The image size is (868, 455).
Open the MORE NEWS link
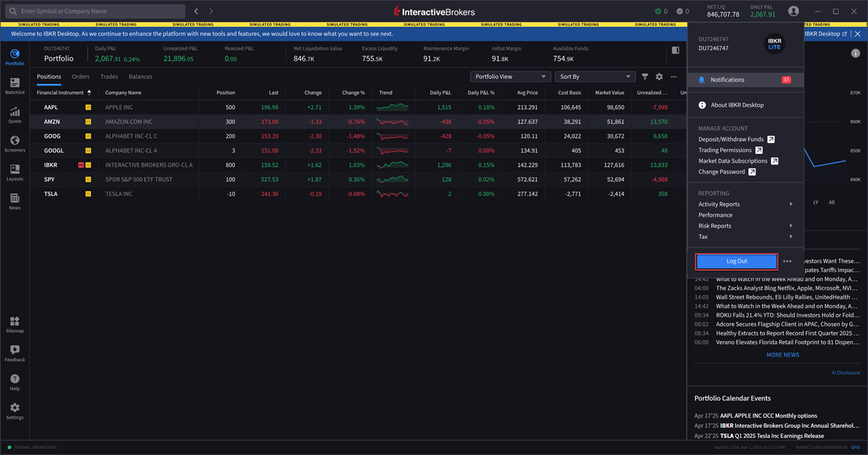coord(783,355)
